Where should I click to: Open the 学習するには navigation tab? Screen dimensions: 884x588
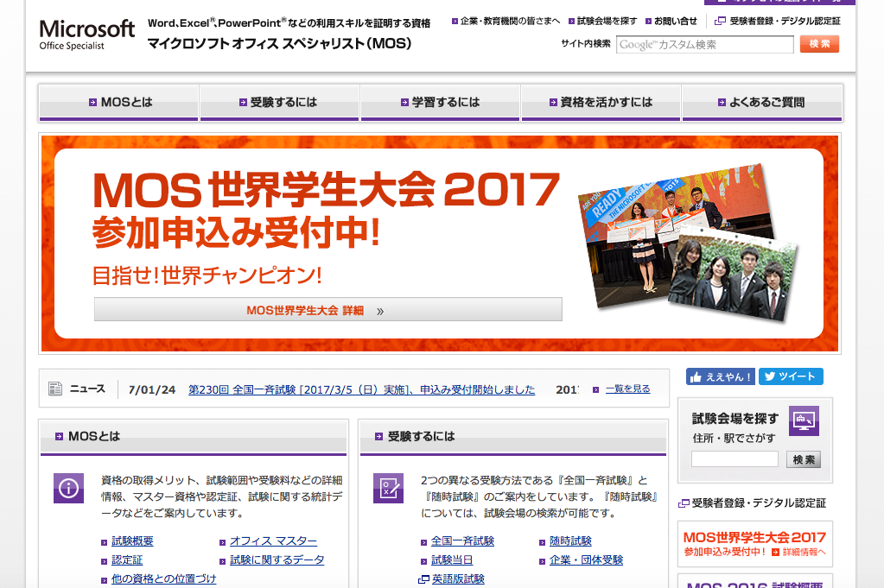pos(441,103)
